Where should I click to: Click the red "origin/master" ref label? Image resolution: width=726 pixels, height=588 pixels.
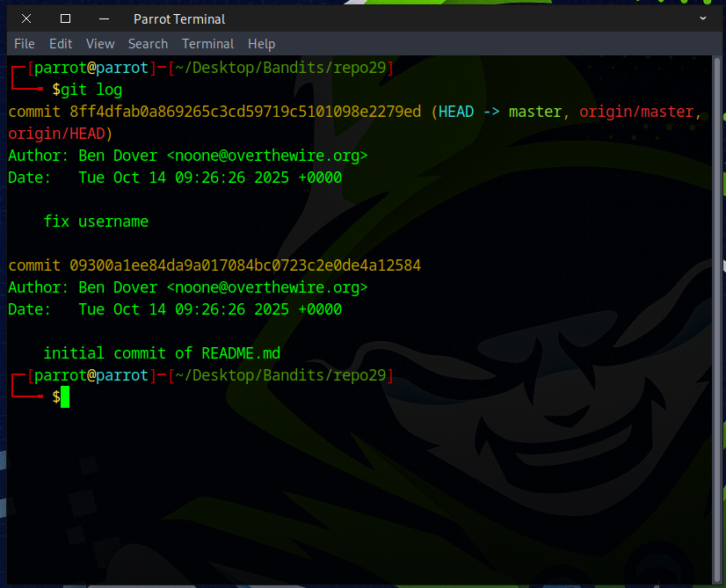click(640, 112)
